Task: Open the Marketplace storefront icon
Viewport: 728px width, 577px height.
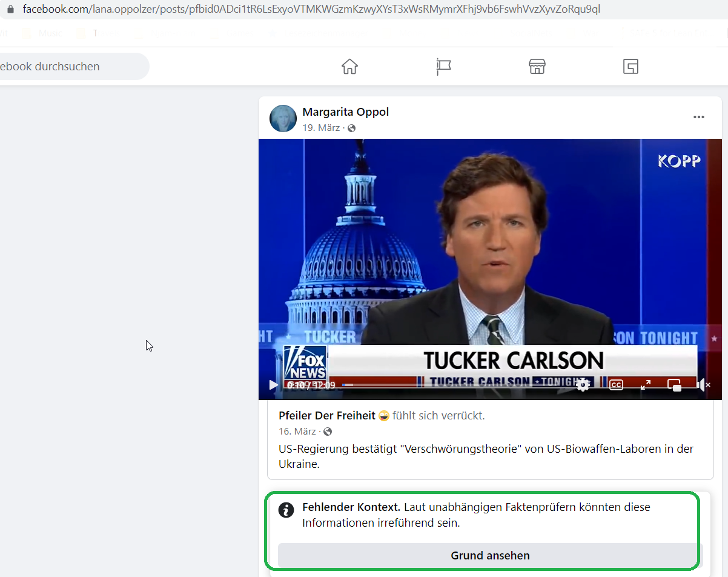Action: [537, 66]
